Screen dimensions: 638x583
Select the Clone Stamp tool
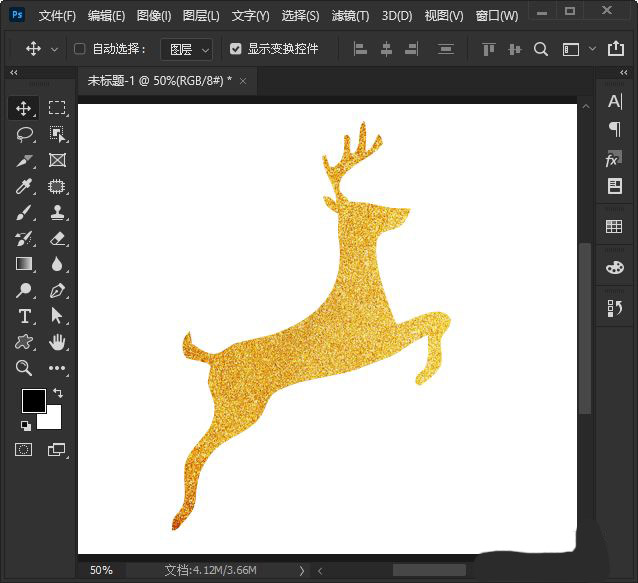[x=57, y=212]
